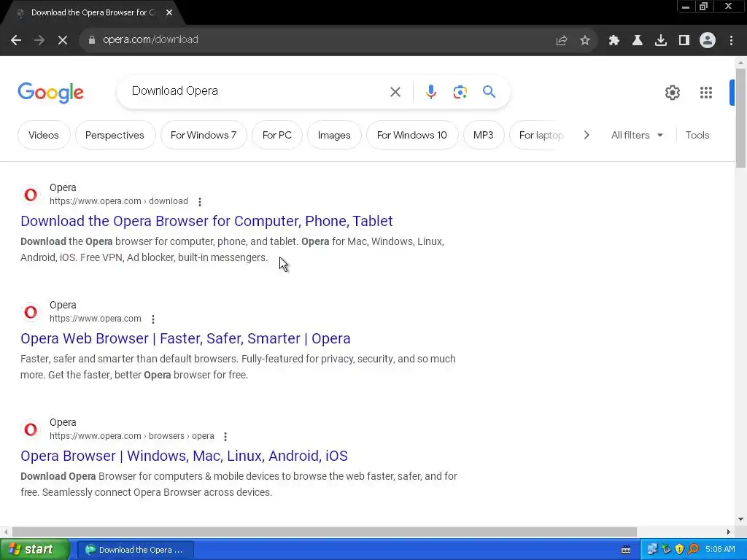This screenshot has height=560, width=747.
Task: Open the Google apps grid
Action: coord(706,93)
